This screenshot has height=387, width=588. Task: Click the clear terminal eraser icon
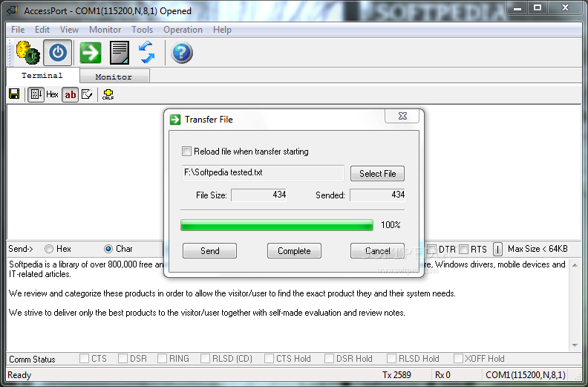(87, 94)
